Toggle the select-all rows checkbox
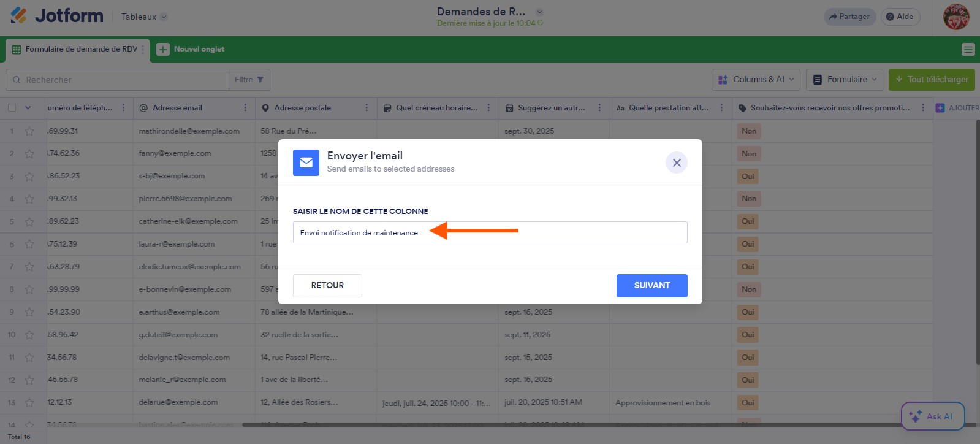This screenshot has height=444, width=980. (x=12, y=108)
